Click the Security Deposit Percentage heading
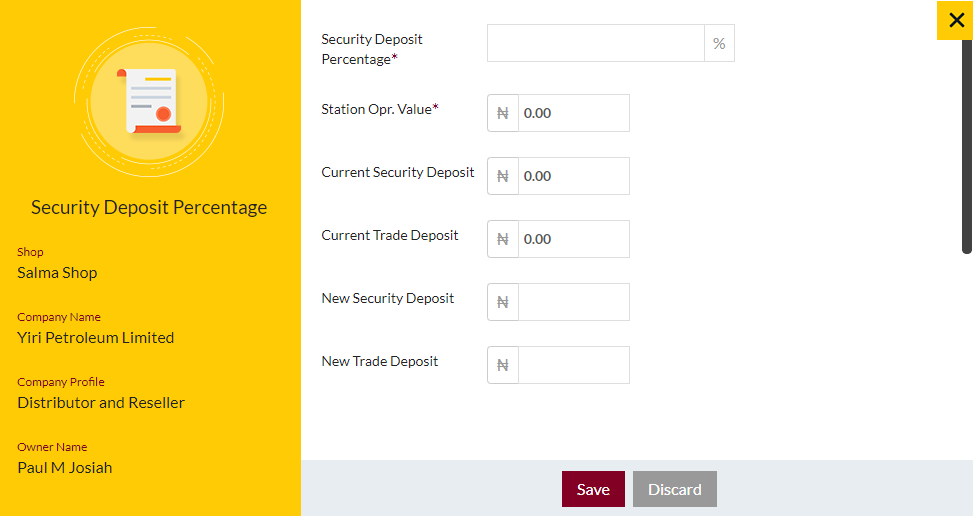 [x=149, y=207]
